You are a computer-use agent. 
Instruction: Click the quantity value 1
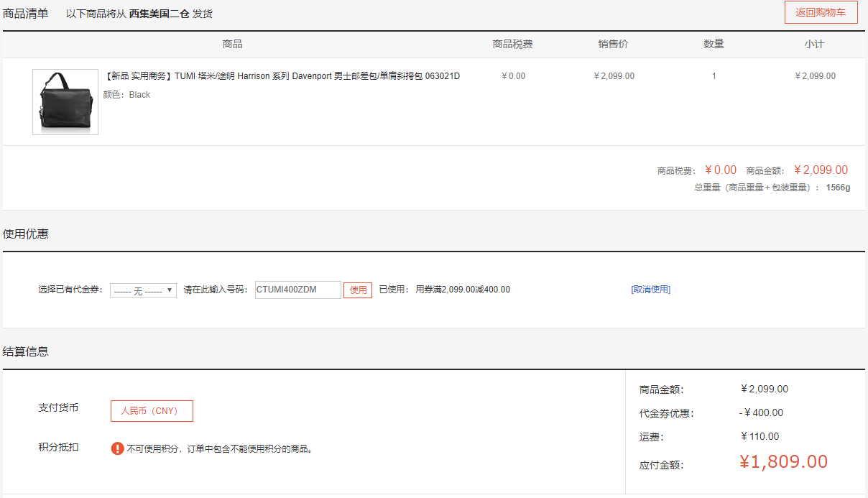click(714, 76)
